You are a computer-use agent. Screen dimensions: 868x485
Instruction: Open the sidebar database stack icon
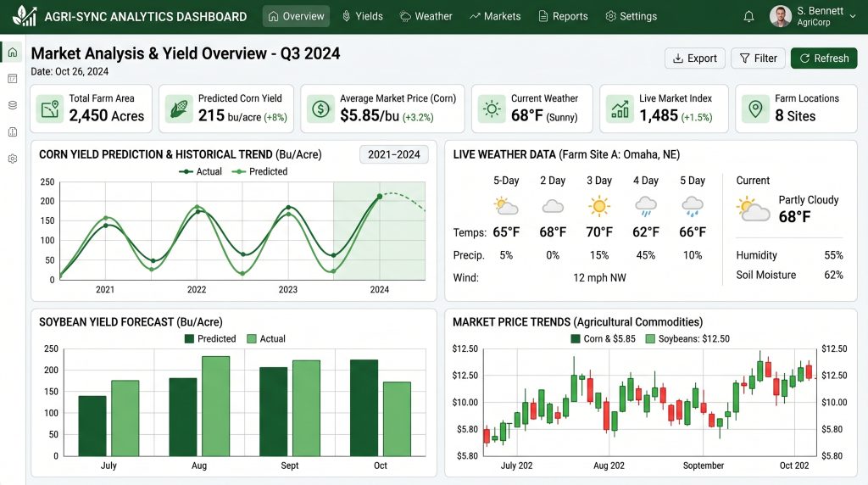point(13,105)
